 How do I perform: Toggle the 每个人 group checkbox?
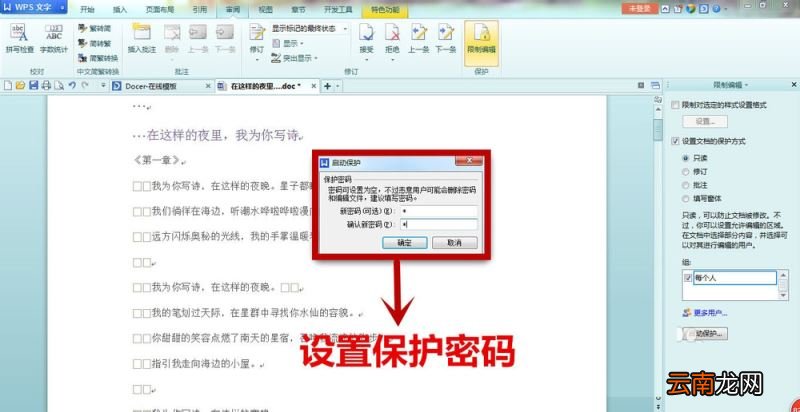(x=688, y=278)
